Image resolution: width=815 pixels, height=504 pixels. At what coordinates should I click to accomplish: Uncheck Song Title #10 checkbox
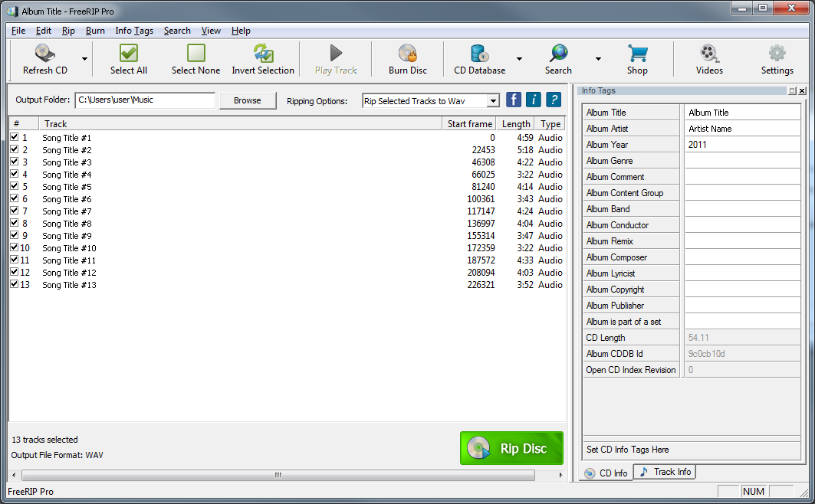[x=15, y=247]
